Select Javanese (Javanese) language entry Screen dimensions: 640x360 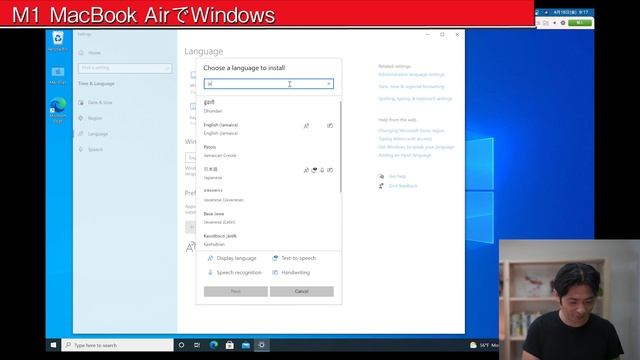click(x=269, y=196)
